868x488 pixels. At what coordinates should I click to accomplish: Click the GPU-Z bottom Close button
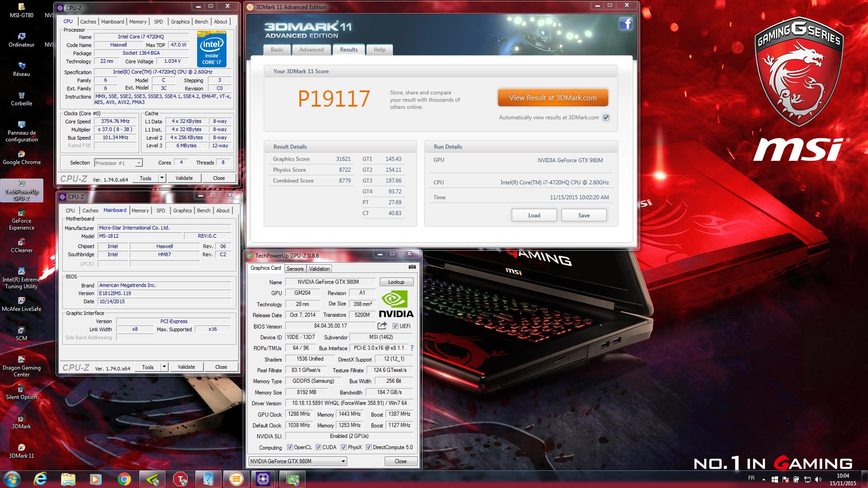(401, 461)
